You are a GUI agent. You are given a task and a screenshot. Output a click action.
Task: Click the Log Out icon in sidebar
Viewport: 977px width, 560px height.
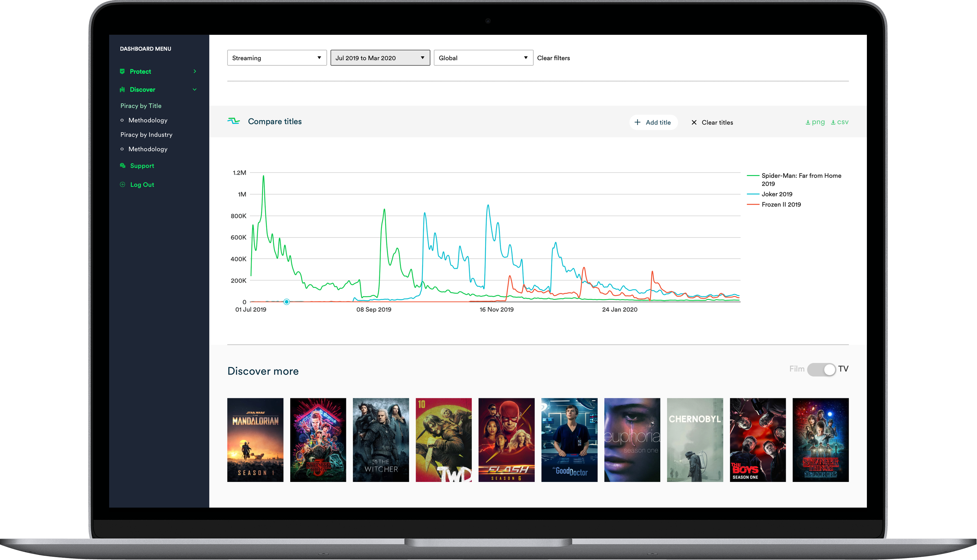click(x=122, y=184)
